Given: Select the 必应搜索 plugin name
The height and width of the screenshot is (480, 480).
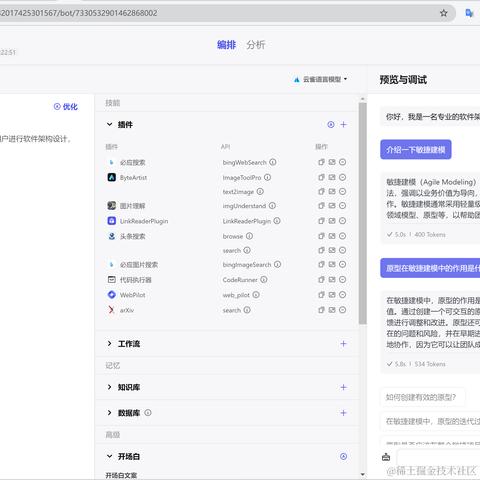Looking at the screenshot, I should 133,162.
